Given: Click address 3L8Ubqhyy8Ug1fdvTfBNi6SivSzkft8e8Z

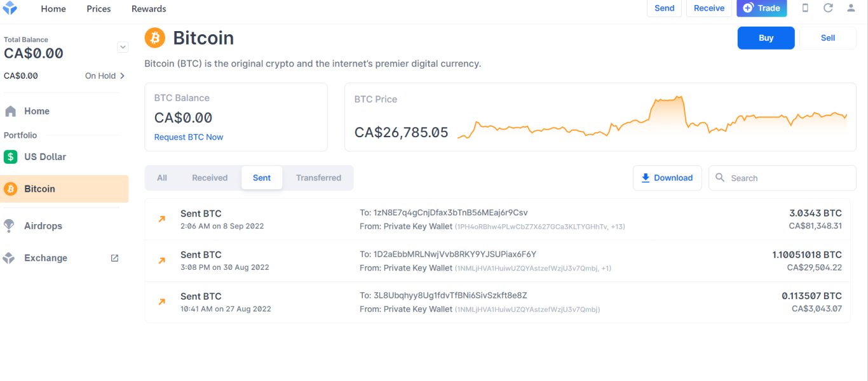Looking at the screenshot, I should pyautogui.click(x=451, y=295).
